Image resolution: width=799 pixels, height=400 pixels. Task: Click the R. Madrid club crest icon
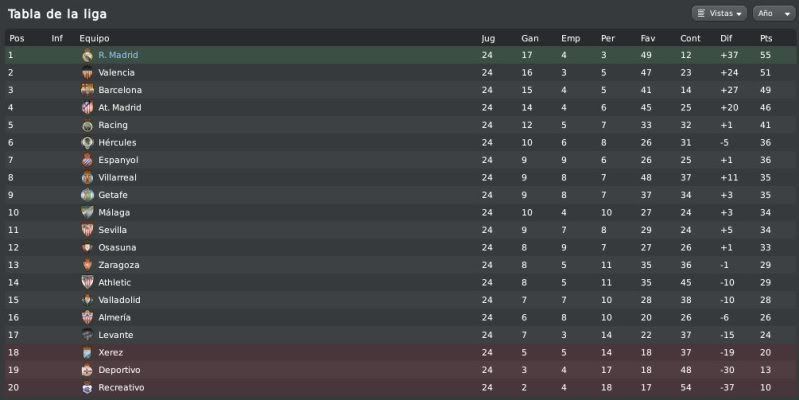click(x=87, y=56)
